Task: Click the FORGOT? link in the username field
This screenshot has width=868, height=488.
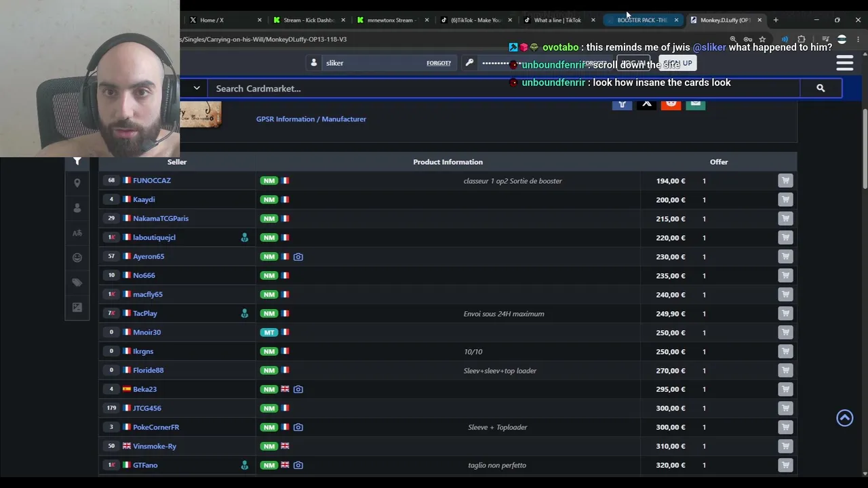Action: tap(439, 63)
